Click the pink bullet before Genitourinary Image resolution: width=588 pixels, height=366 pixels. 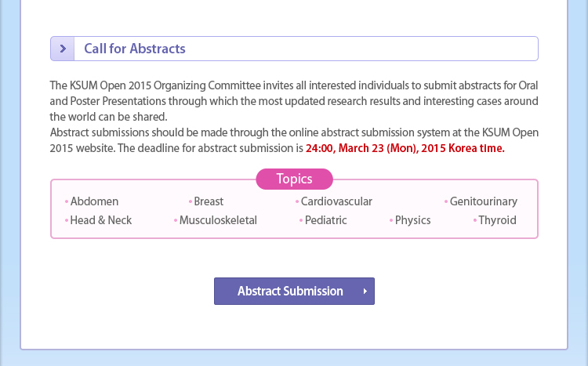(446, 201)
